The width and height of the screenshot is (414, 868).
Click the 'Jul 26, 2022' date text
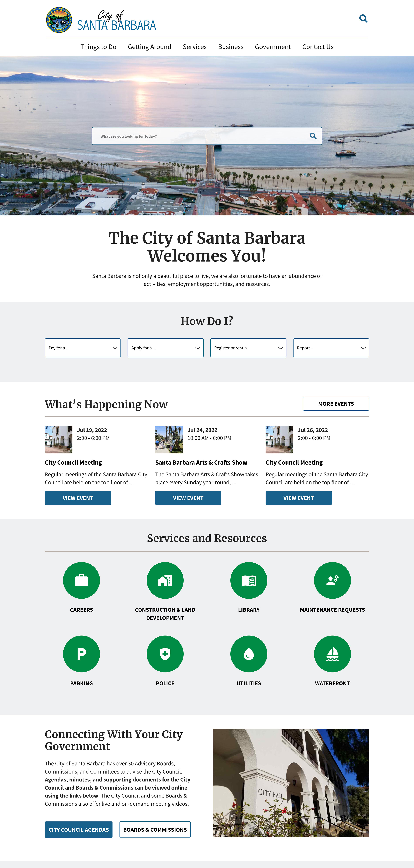313,430
